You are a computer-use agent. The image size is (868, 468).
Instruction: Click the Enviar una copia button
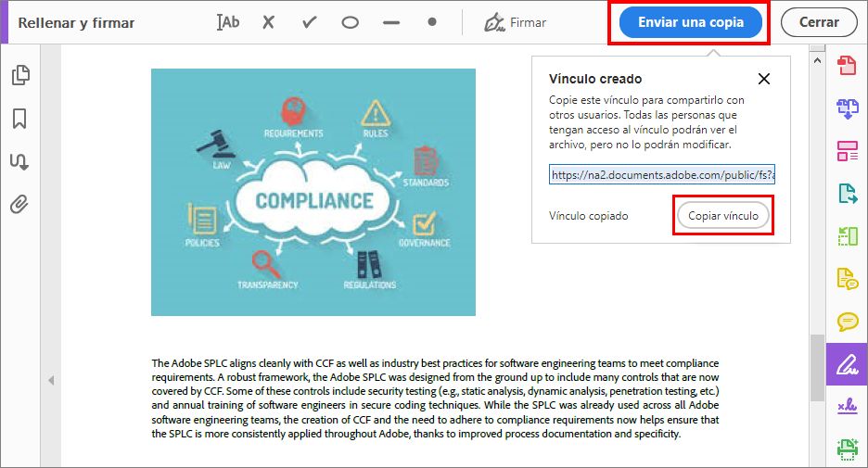point(690,22)
